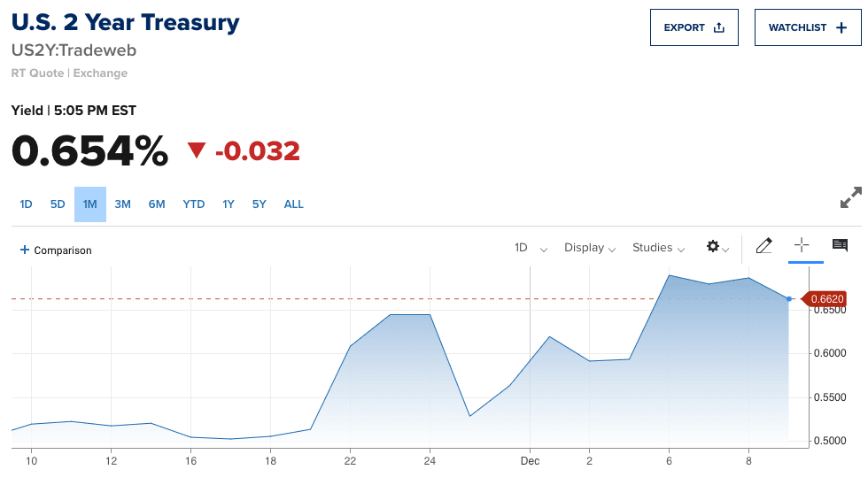Toggle the crosshair cursor tool
This screenshot has height=485, width=868.
pos(802,246)
